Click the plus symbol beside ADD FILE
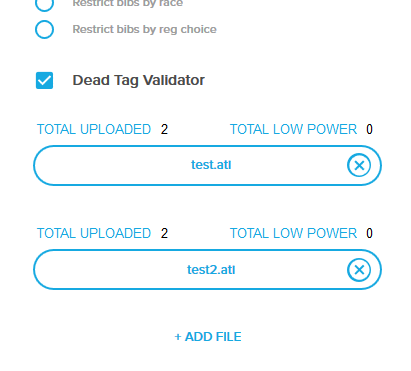 tap(178, 337)
